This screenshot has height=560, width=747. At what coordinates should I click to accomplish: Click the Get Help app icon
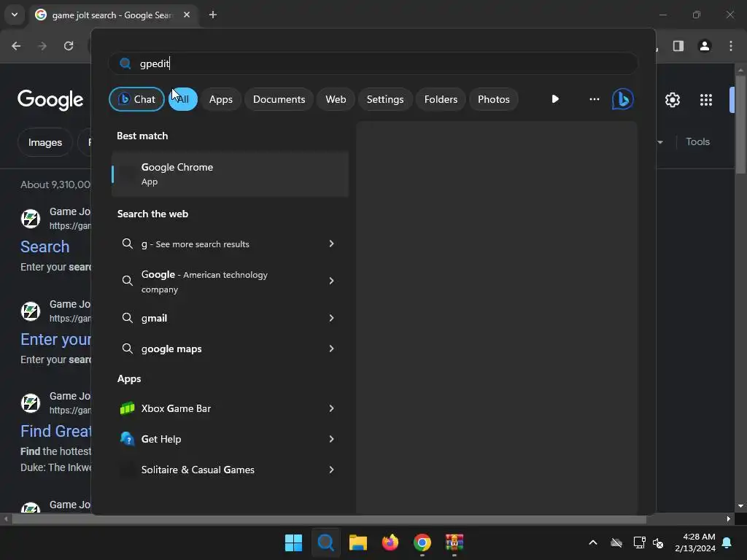point(127,439)
